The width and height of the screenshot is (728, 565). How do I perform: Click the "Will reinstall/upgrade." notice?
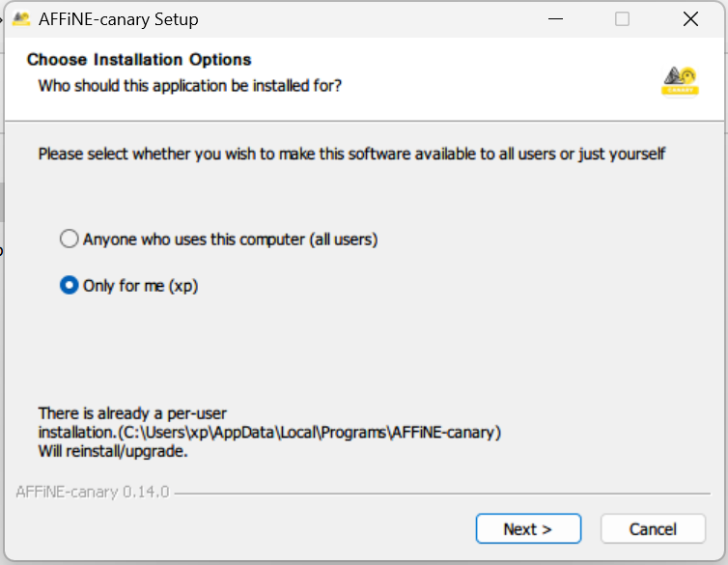(x=112, y=450)
